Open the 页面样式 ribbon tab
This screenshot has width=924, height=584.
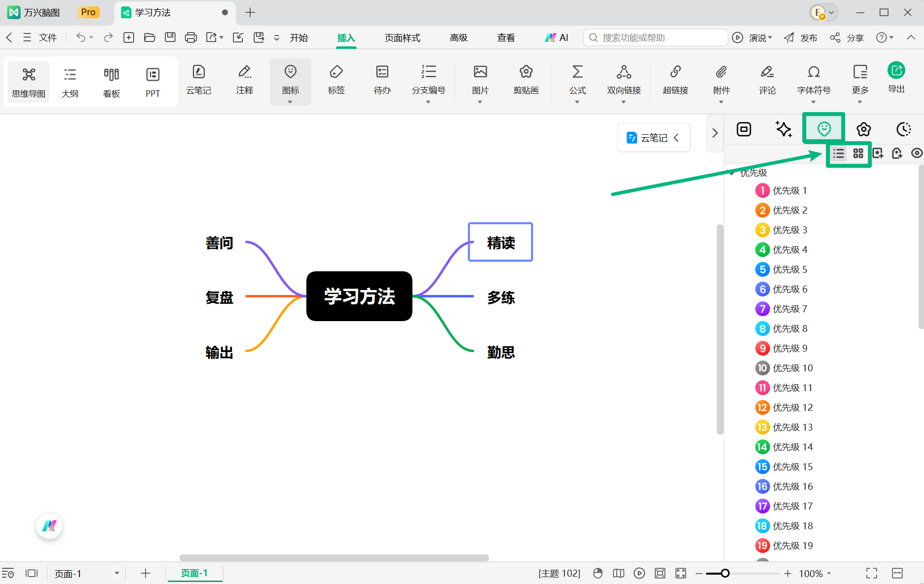pos(403,37)
